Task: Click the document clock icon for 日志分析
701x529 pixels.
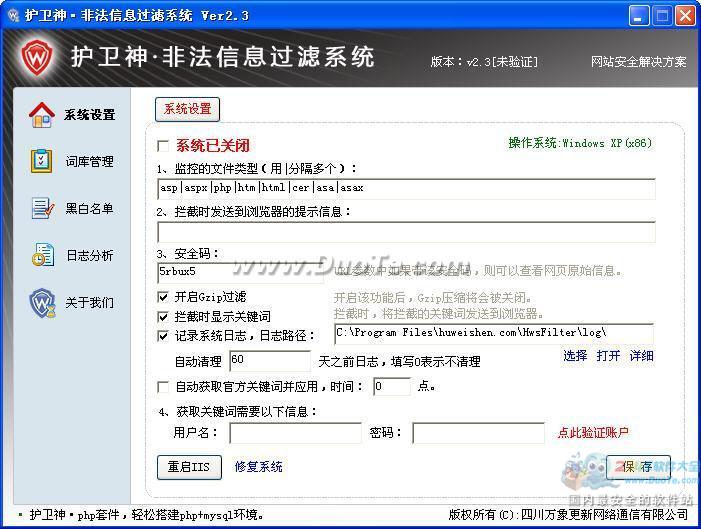Action: [43, 254]
